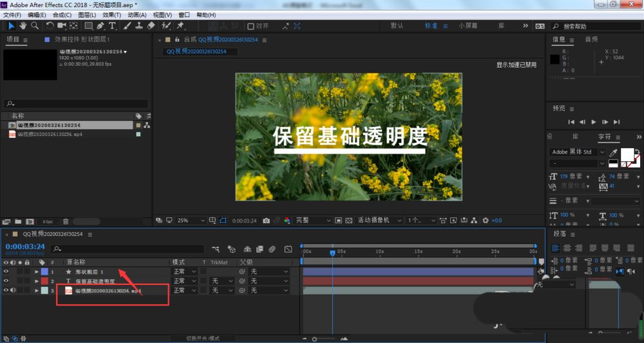Viewport: 644px width, 343px height.
Task: Click the white fill color swatch
Action: pyautogui.click(x=626, y=155)
